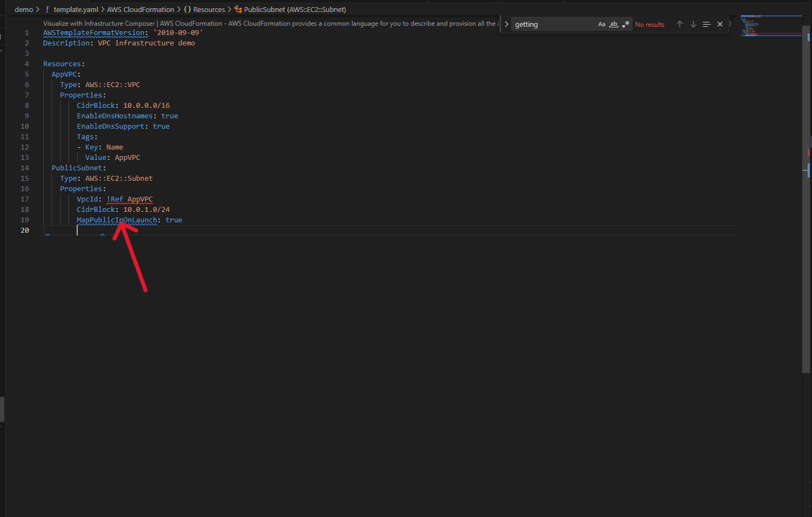The image size is (812, 517).
Task: Click the previous match arrow in Find widget
Action: [x=679, y=24]
